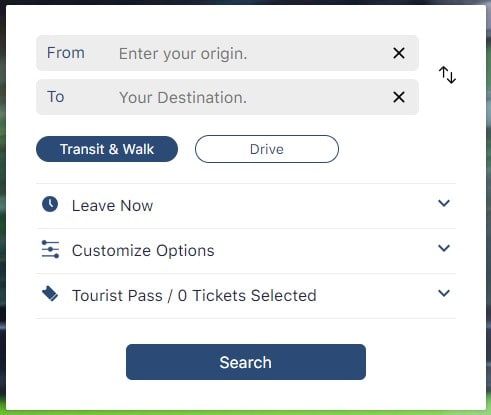Click the sliders icon for Customize Options
The width and height of the screenshot is (491, 415).
tap(50, 249)
